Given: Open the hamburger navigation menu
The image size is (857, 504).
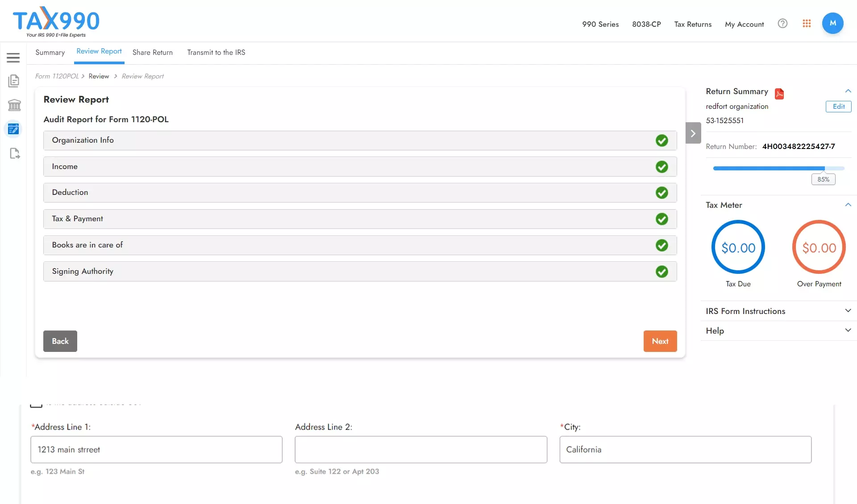Looking at the screenshot, I should [13, 57].
